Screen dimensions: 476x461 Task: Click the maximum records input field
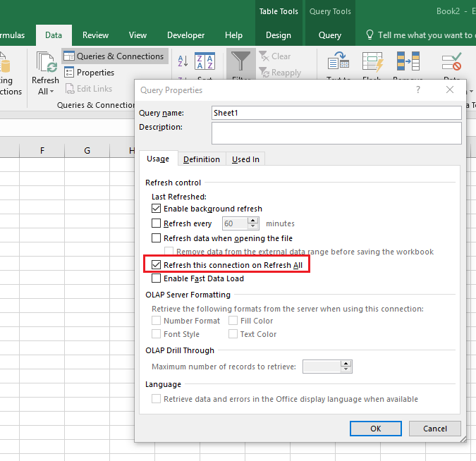[x=322, y=367]
